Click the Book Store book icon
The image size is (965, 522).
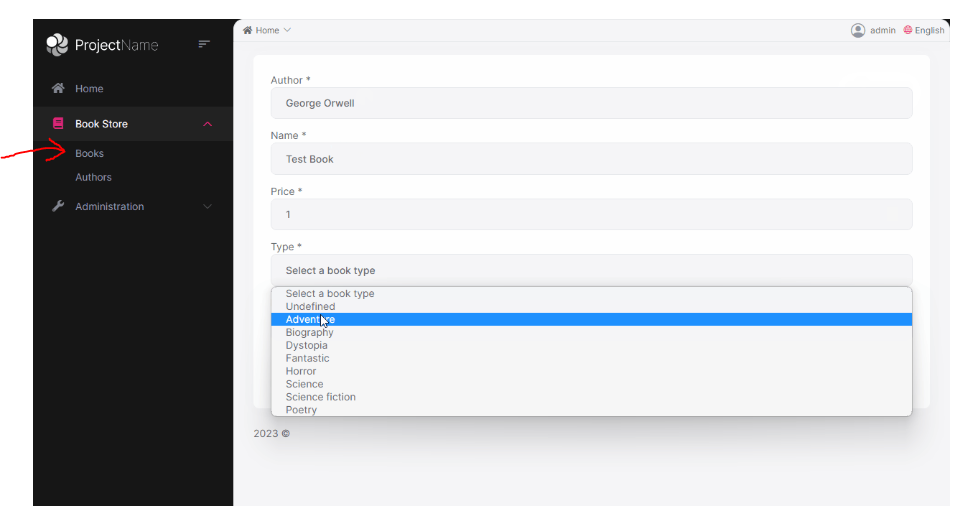point(58,124)
